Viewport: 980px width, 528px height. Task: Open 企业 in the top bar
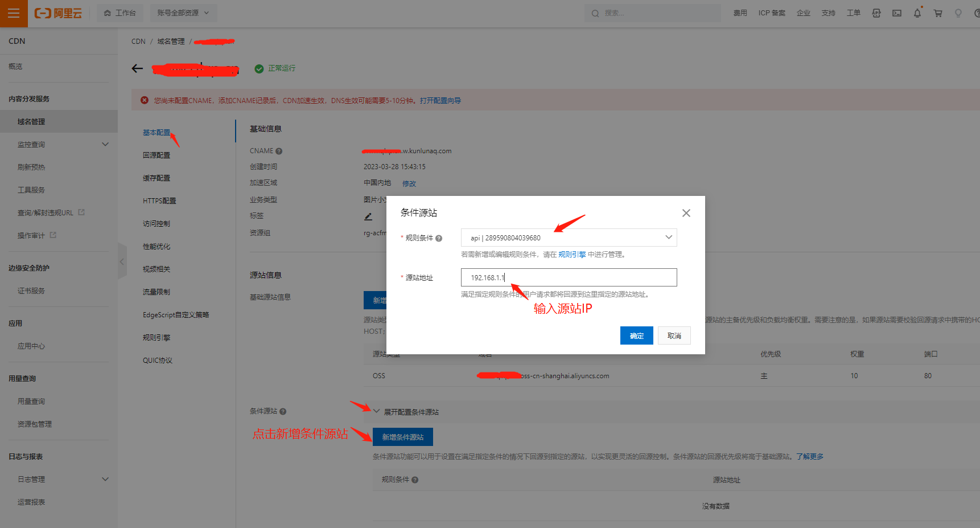point(804,13)
